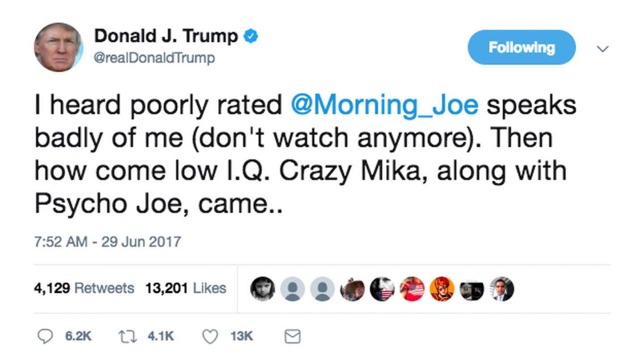
Task: Open Donald J. Trump's profile picture
Action: pyautogui.click(x=58, y=47)
